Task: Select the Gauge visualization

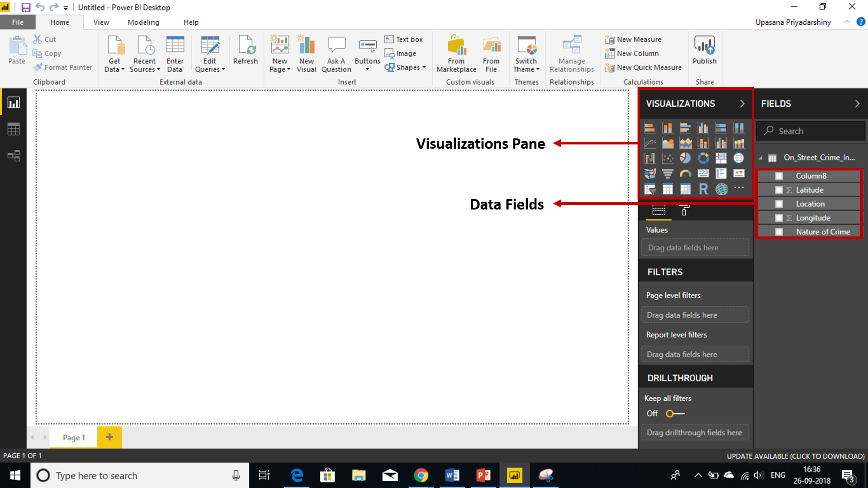Action: 686,173
